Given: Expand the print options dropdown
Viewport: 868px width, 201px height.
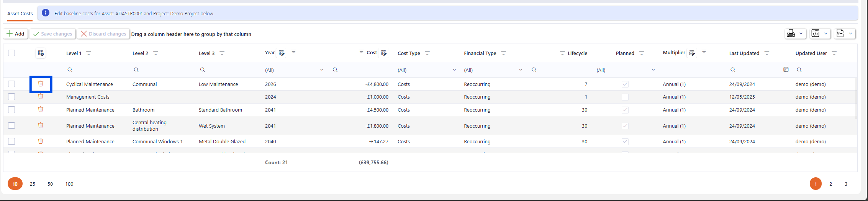Looking at the screenshot, I should click(x=801, y=34).
